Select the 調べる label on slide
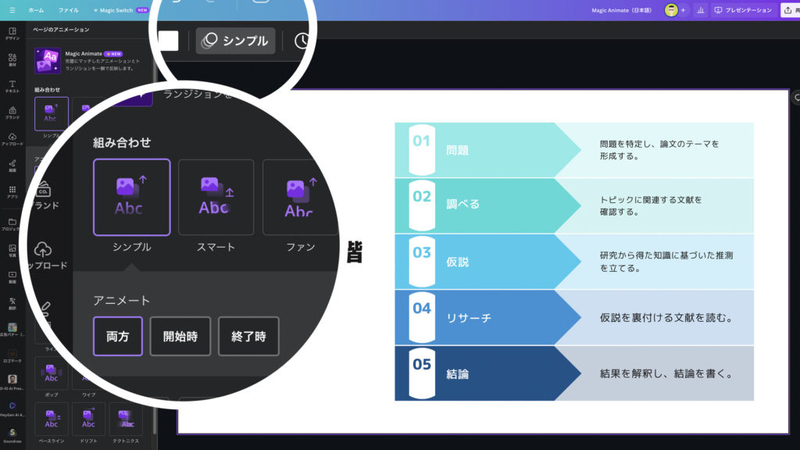800x450 pixels. pos(463,204)
